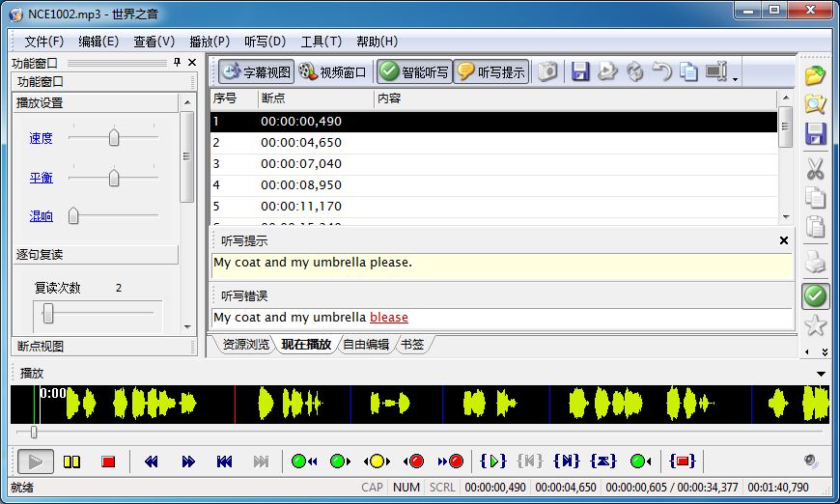Click the rename screen icon in top toolbar
The image size is (840, 504).
click(x=716, y=71)
